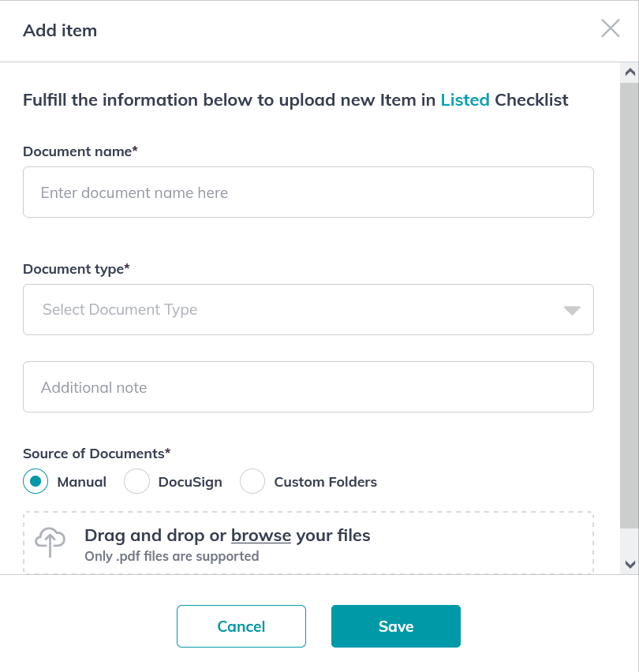Screen dimensions: 639x672
Task: Open the Select Document Type dropdown
Action: 308,309
